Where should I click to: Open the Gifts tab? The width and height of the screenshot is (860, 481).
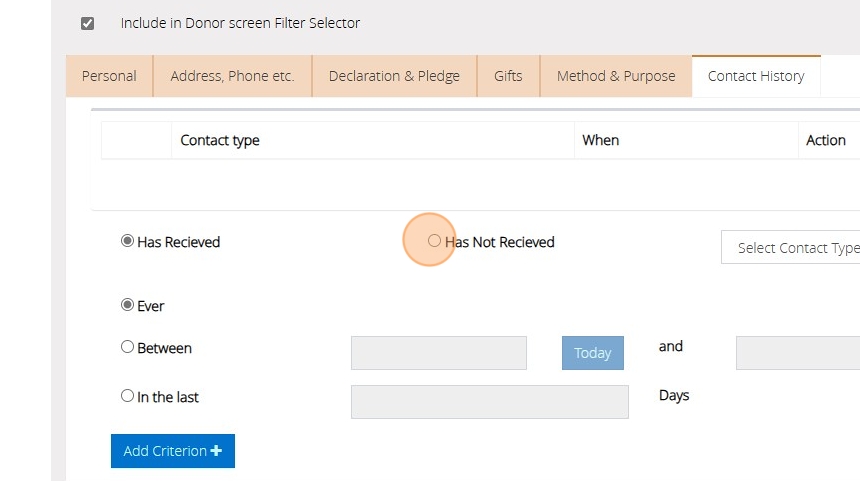(x=508, y=76)
